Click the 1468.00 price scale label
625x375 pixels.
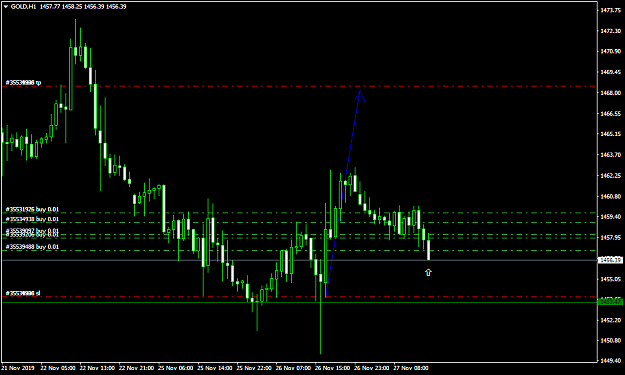(x=611, y=93)
